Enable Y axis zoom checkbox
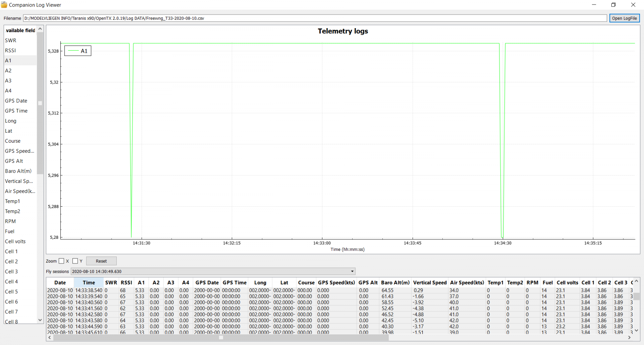The image size is (644, 345). click(x=75, y=261)
